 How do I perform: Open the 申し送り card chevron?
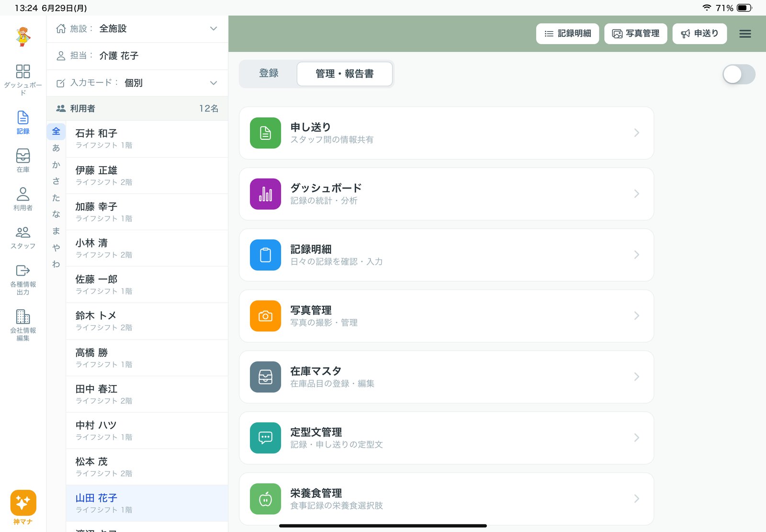(637, 133)
